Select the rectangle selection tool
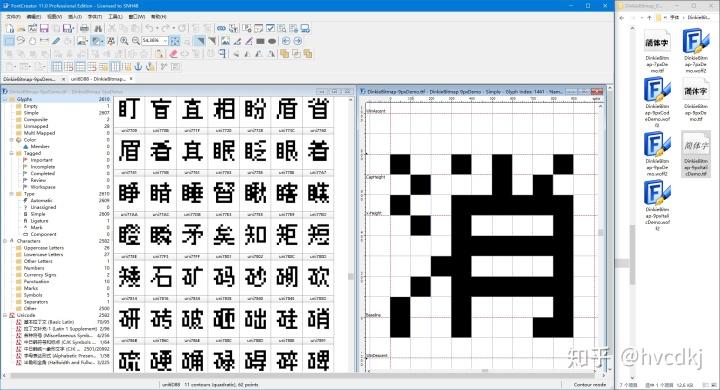The image size is (720, 390). (x=9, y=41)
